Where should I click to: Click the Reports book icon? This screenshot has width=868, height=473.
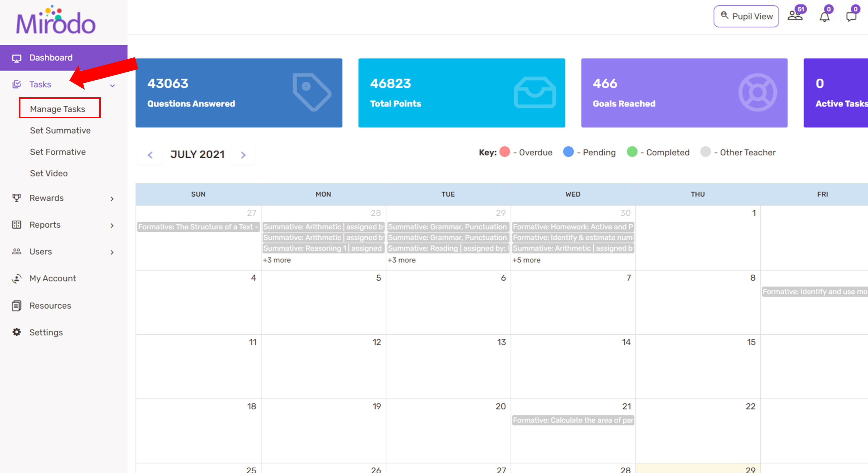tap(17, 225)
